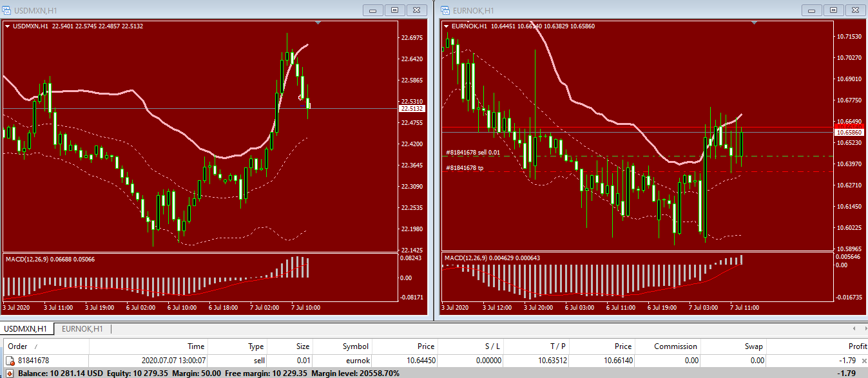This screenshot has width=868, height=378.
Task: Open the one-click trading arrow on EURNOK chart
Action: pyautogui.click(x=447, y=26)
